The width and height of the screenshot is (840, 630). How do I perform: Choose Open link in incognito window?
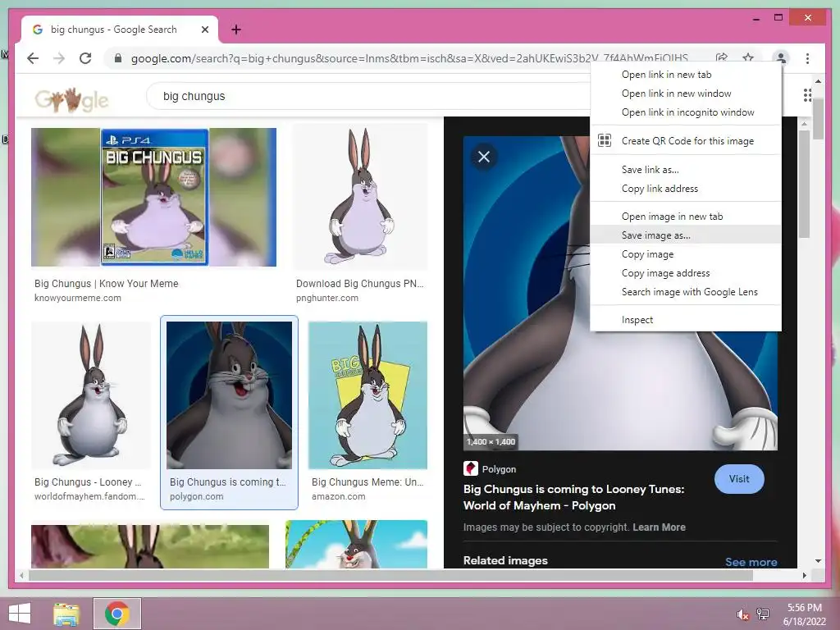[686, 112]
